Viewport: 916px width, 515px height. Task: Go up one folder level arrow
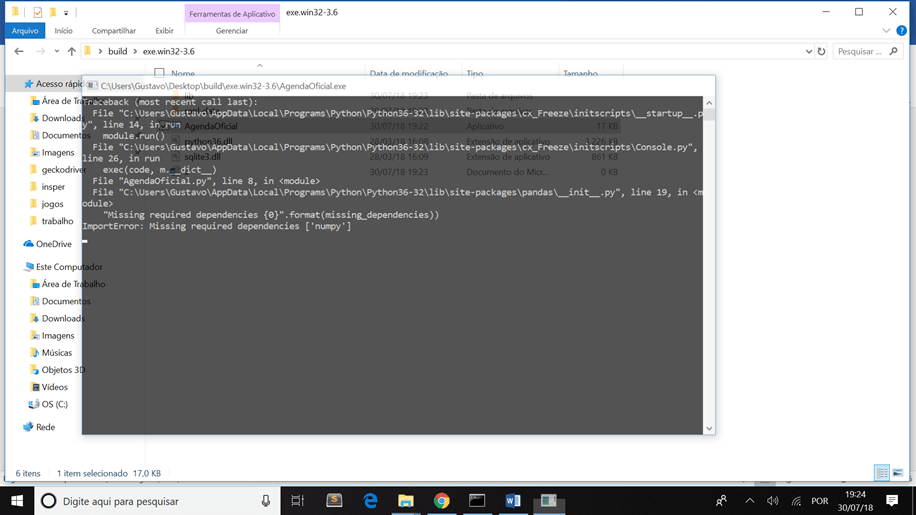pos(71,51)
